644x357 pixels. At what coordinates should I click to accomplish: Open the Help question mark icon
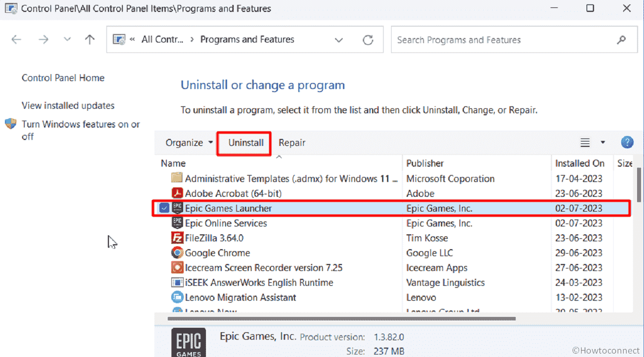627,143
